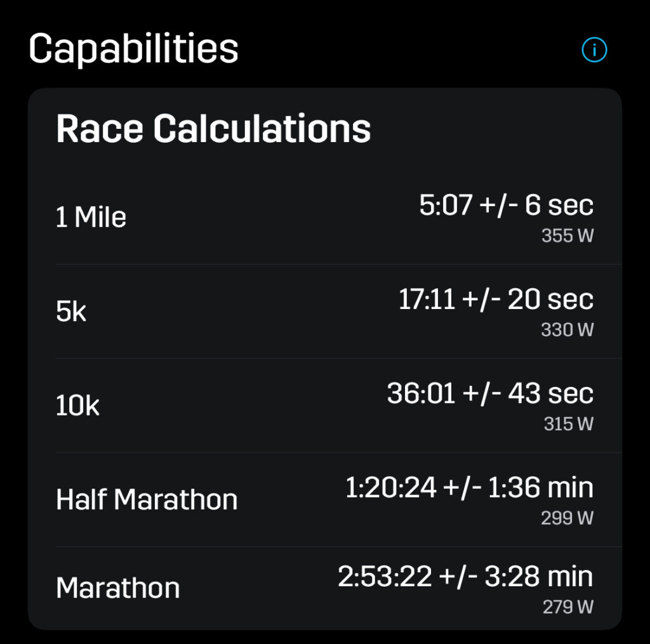Tap the 355 W power value
This screenshot has height=644, width=650.
567,235
